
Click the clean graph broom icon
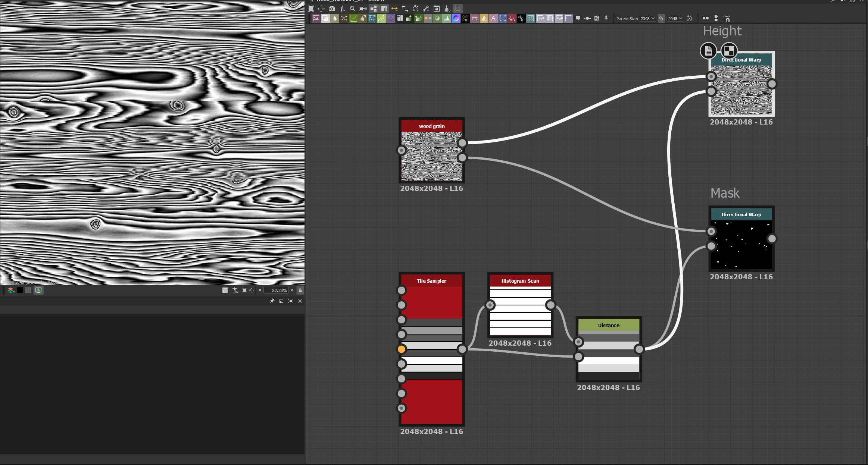[x=447, y=9]
